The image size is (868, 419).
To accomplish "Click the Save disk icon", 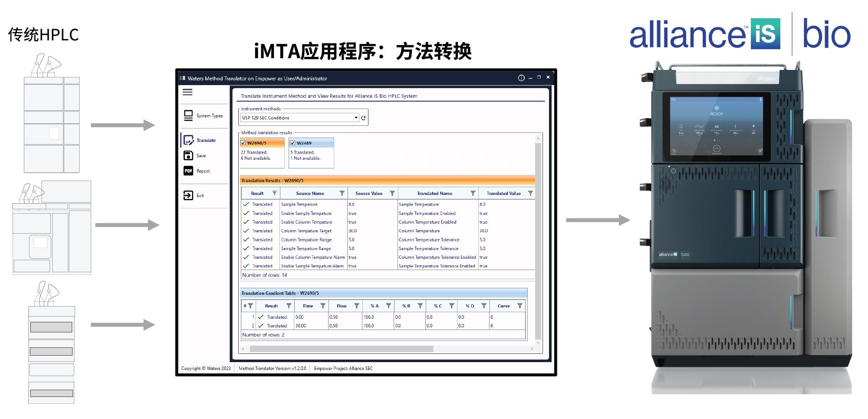I will tap(188, 155).
